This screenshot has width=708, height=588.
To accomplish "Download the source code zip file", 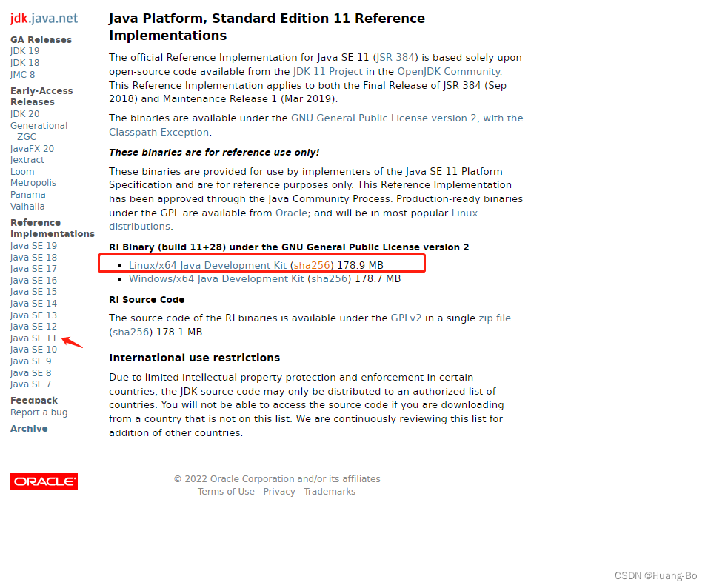I will point(495,318).
